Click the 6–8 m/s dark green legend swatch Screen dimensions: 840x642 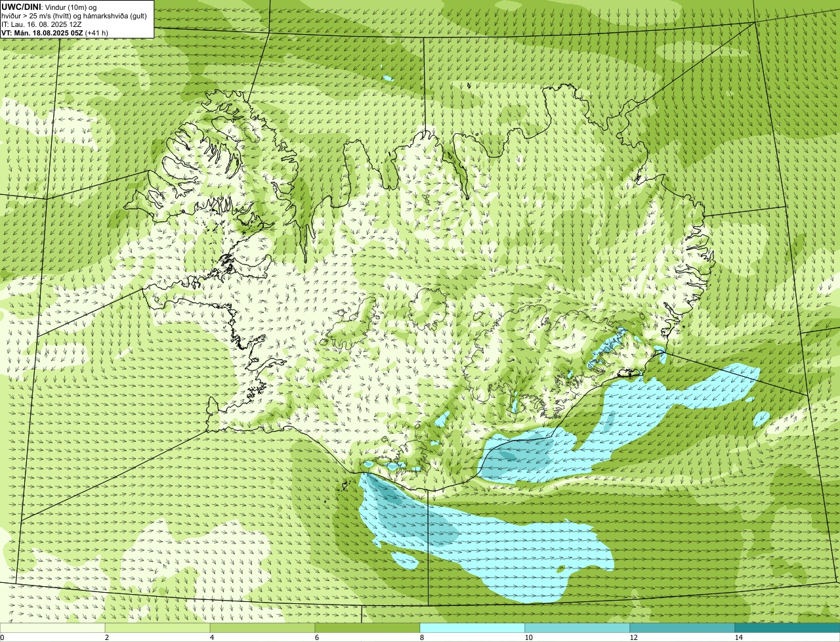pyautogui.click(x=367, y=628)
